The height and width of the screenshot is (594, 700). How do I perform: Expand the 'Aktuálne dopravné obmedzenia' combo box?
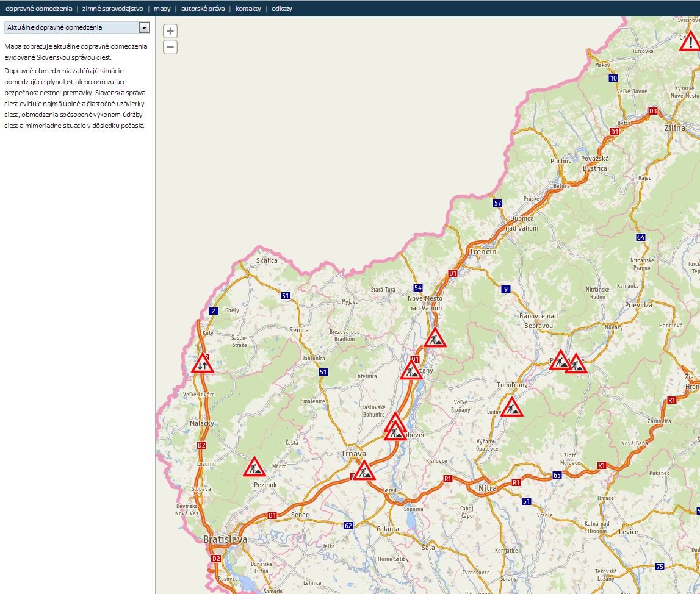71,27
